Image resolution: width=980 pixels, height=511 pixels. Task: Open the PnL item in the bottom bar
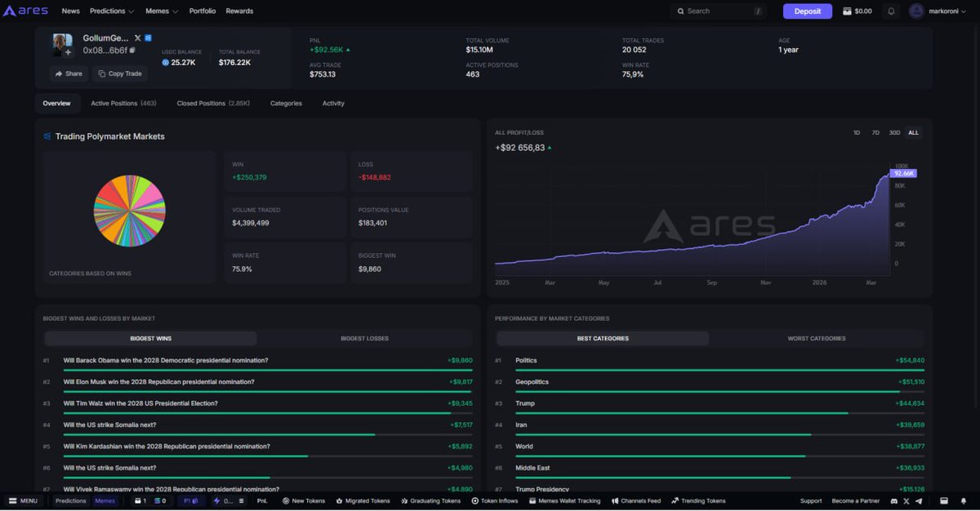[262, 501]
